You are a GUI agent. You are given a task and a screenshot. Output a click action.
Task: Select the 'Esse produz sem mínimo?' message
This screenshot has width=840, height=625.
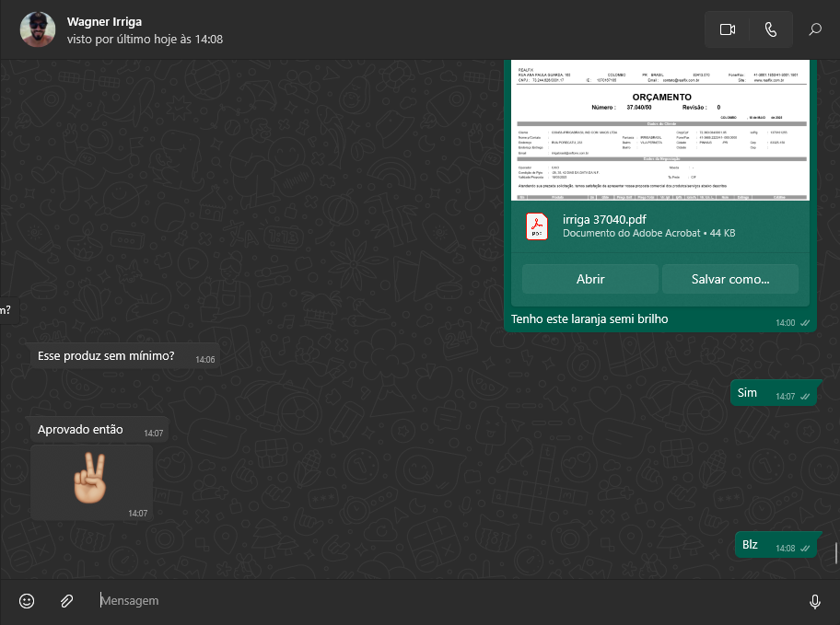point(106,356)
